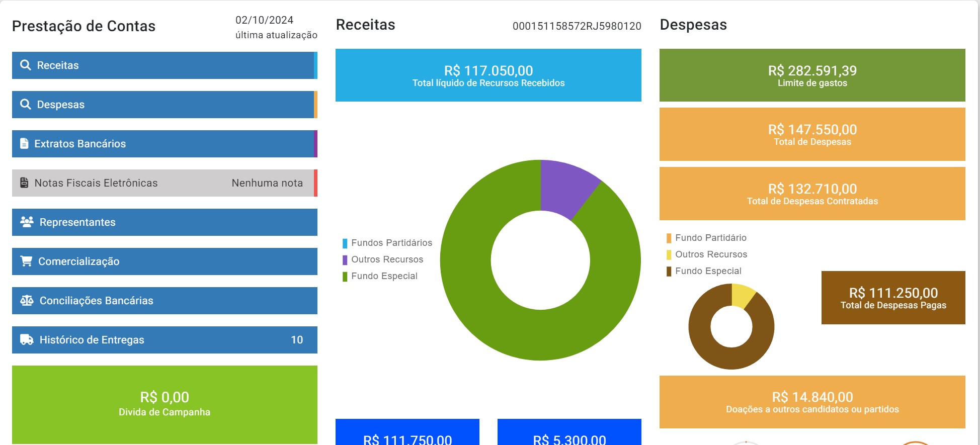980x445 pixels.
Task: Select the Doações a outros candidatos card
Action: pos(812,402)
